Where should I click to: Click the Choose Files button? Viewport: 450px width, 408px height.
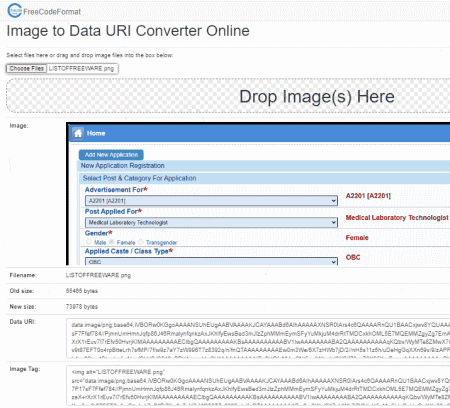pos(26,68)
